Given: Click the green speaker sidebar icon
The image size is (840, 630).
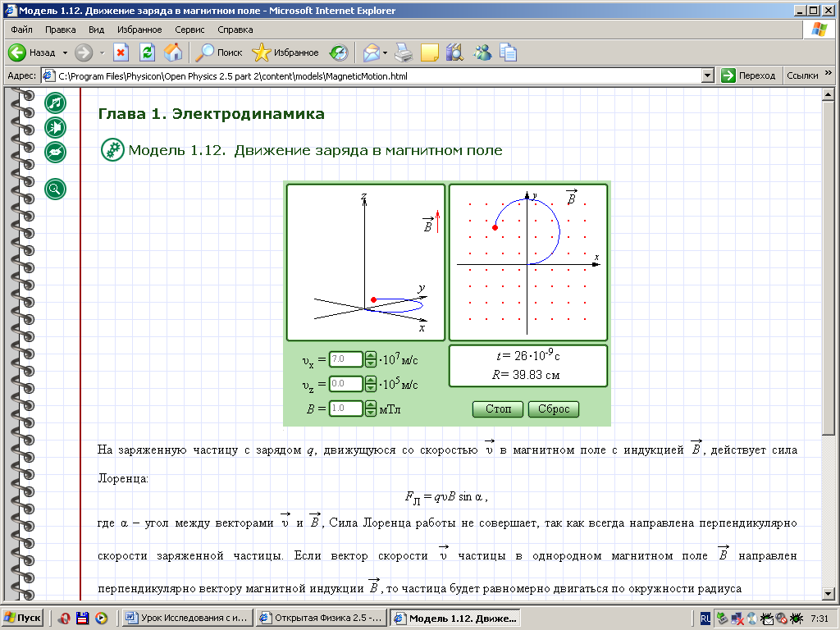Looking at the screenshot, I should click(55, 127).
